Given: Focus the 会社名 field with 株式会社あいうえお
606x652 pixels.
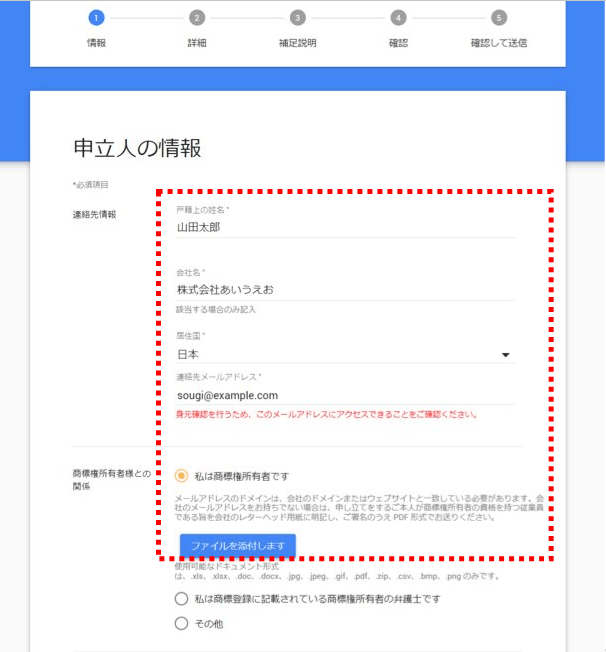Looking at the screenshot, I should (x=345, y=289).
